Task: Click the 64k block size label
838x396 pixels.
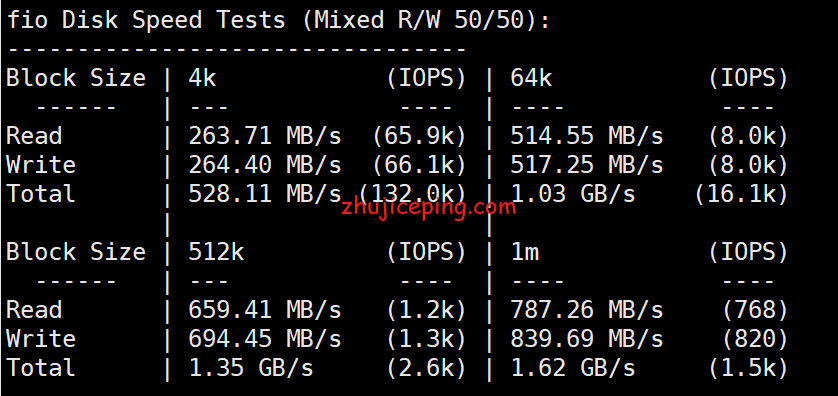Action: coord(531,79)
